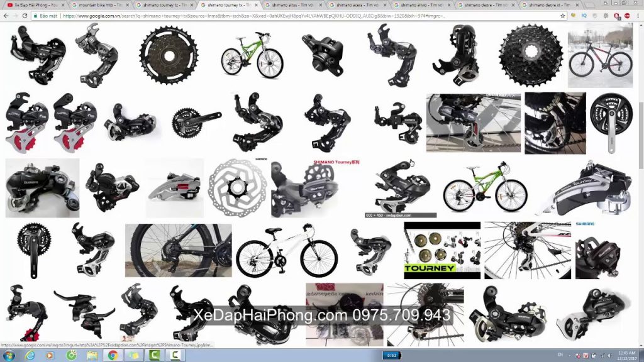644x362 pixels.
Task: Bookmark this page with the star icon
Action: (563, 16)
